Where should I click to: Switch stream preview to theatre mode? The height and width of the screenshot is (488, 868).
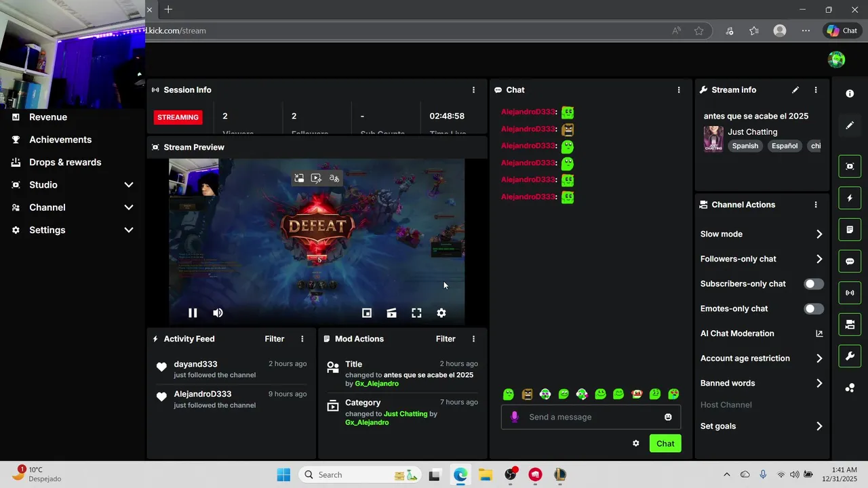(391, 312)
